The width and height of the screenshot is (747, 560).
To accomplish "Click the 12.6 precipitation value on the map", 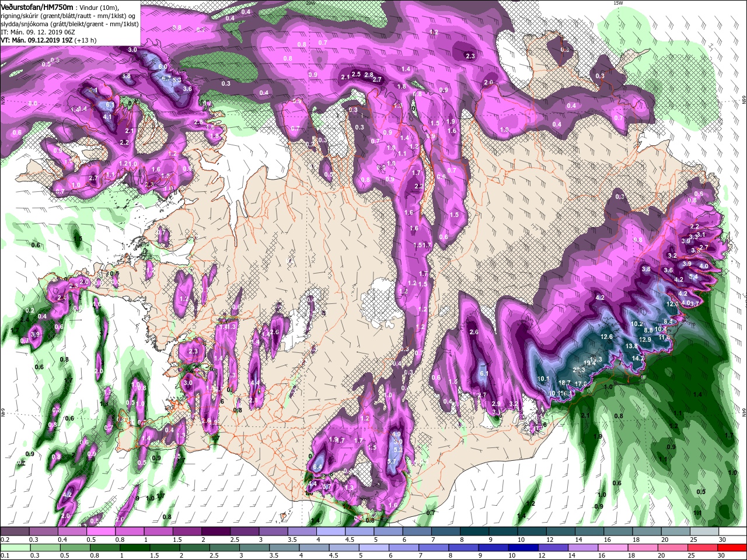I will 606,337.
